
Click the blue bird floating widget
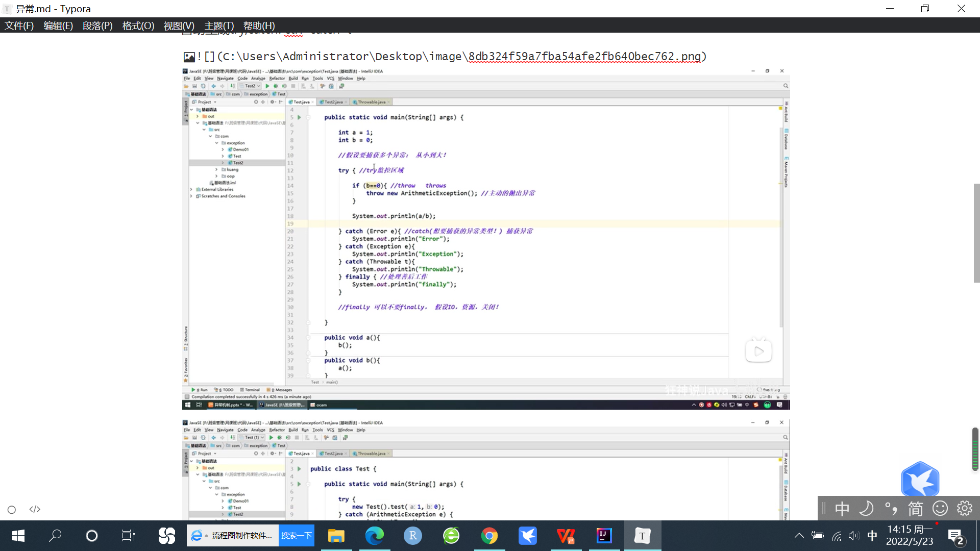[920, 480]
